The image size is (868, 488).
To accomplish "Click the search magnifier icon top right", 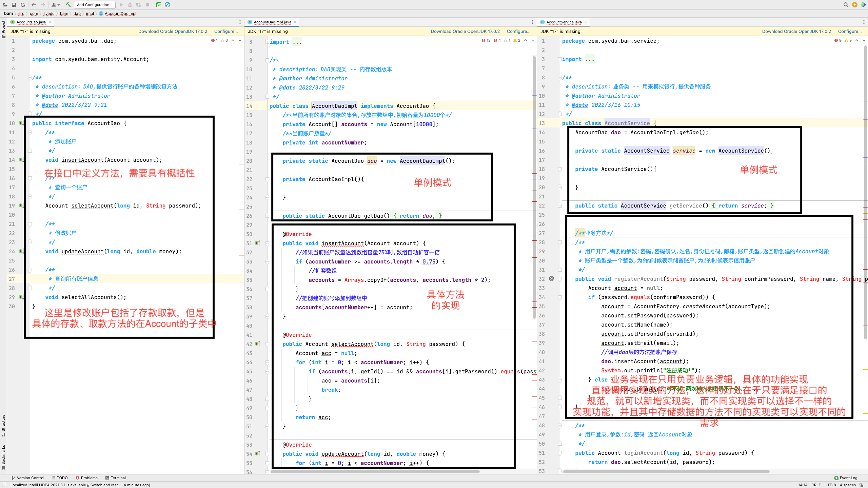I will pyautogui.click(x=846, y=5).
